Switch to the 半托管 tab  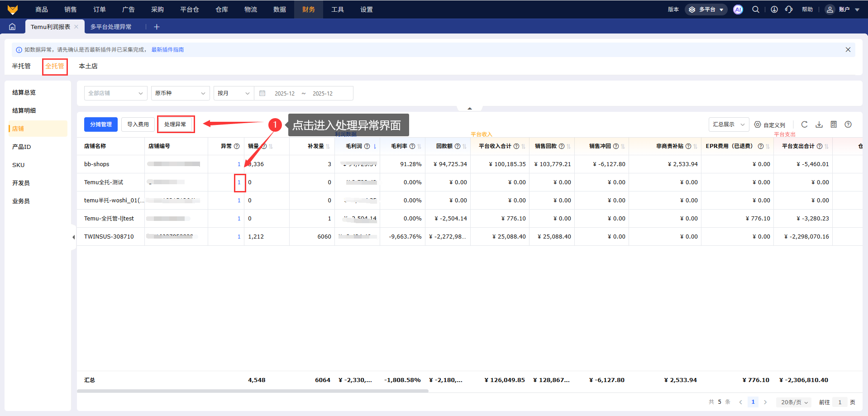[21, 66]
